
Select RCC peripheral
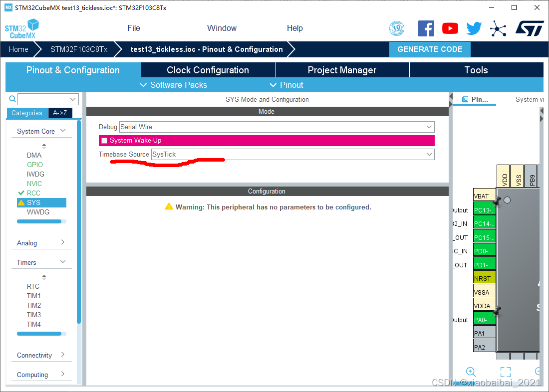click(33, 193)
